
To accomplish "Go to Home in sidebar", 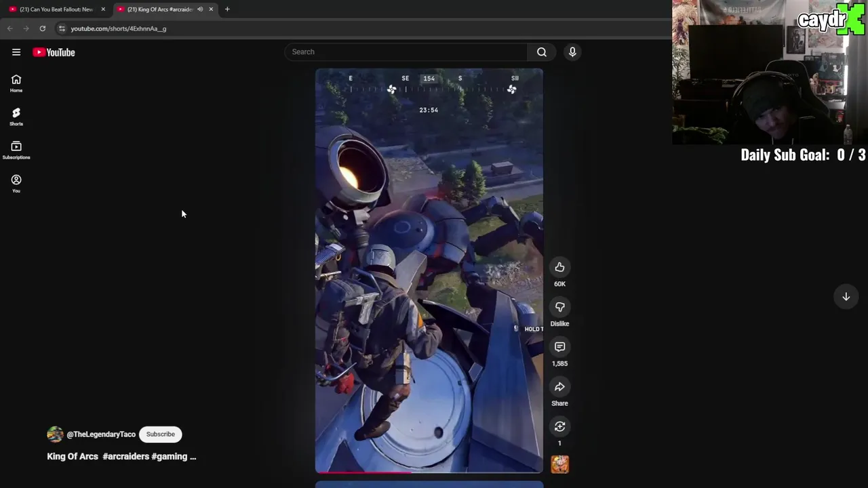I will tap(16, 83).
